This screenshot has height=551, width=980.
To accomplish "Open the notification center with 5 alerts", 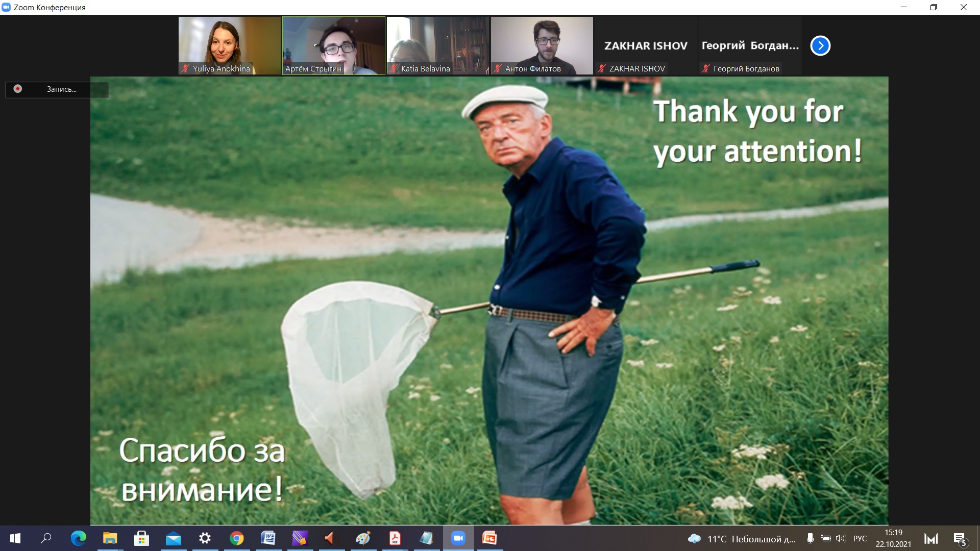I will tap(960, 539).
